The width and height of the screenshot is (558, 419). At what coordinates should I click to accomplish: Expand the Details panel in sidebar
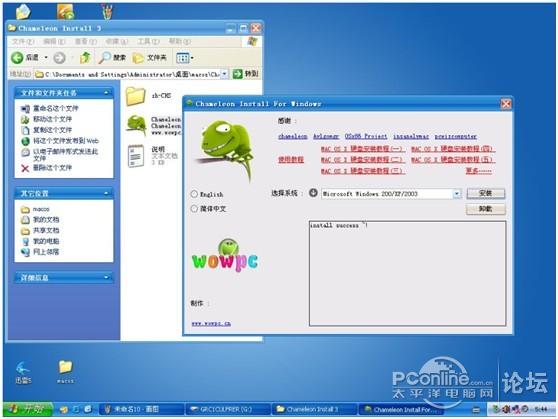click(x=106, y=277)
